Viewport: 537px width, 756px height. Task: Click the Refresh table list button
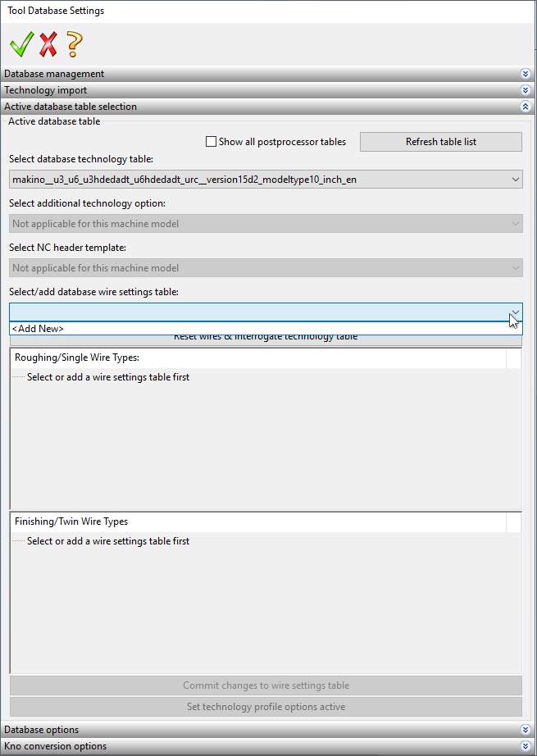440,142
